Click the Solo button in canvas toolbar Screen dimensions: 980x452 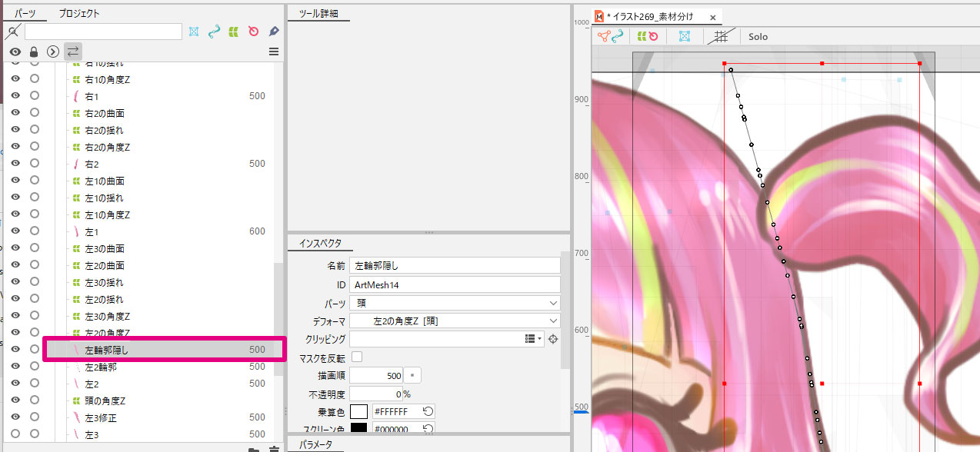click(758, 36)
